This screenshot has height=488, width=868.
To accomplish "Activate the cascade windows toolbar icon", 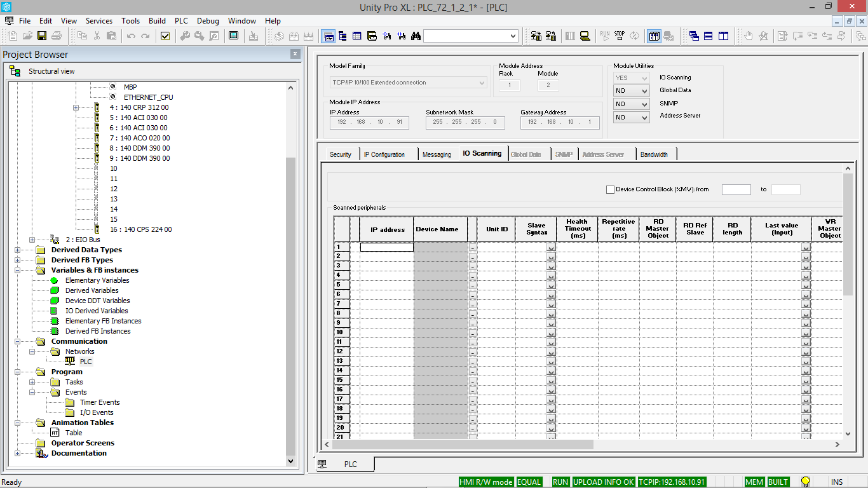I will click(694, 36).
